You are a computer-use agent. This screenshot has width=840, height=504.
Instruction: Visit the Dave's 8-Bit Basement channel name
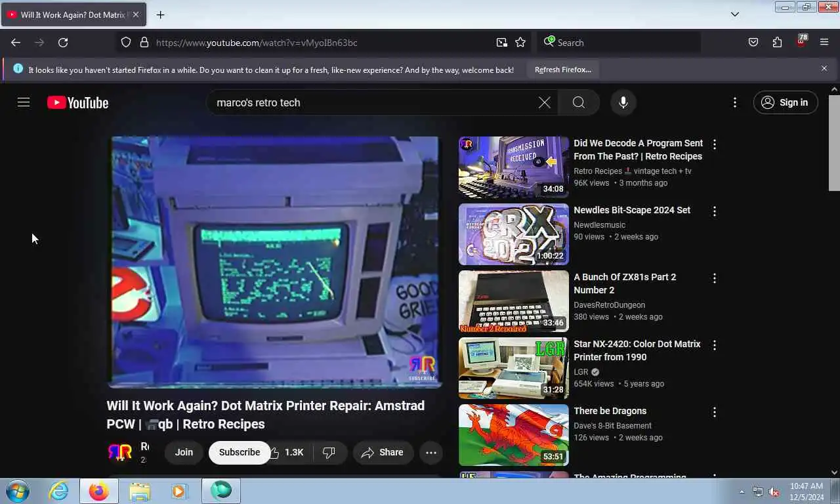613,426
